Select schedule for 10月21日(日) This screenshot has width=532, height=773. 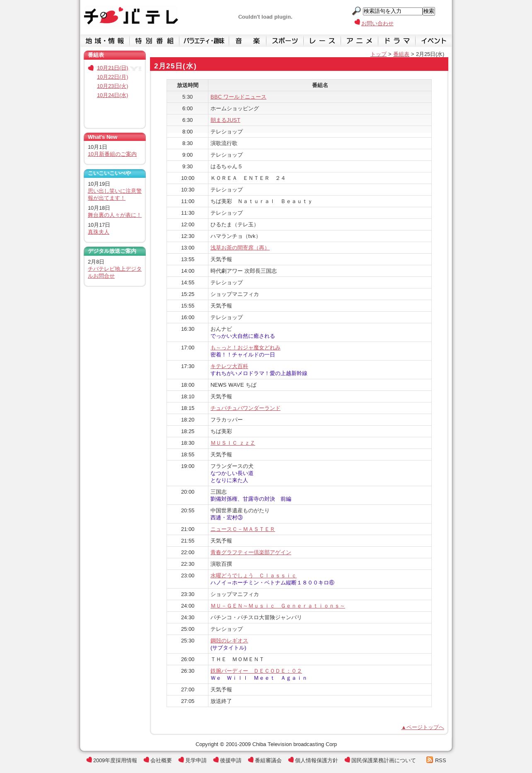[x=112, y=68]
